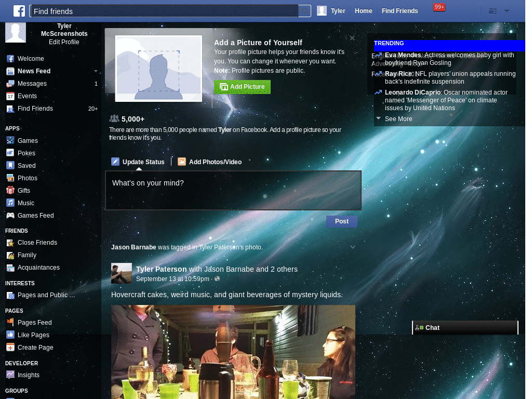Click the Games Feed controller icon
532x399 pixels.
tap(10, 216)
